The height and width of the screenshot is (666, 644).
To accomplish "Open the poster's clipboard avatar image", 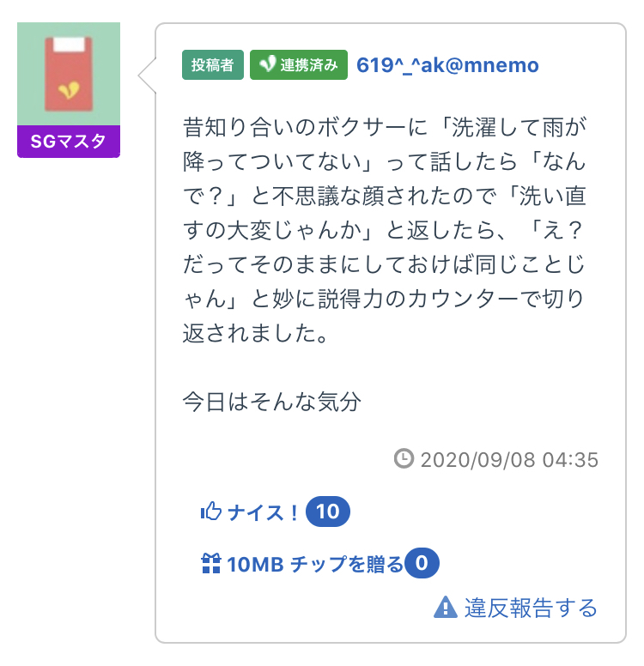I will (69, 74).
